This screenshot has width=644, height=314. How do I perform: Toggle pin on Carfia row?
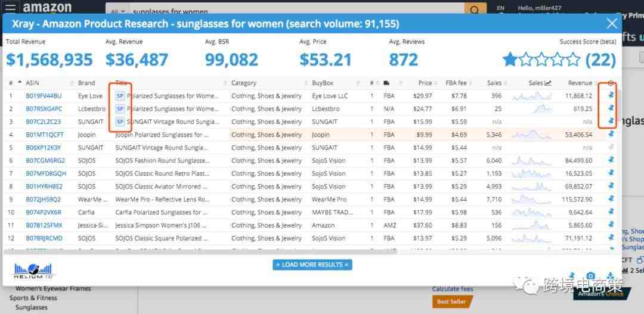(611, 212)
